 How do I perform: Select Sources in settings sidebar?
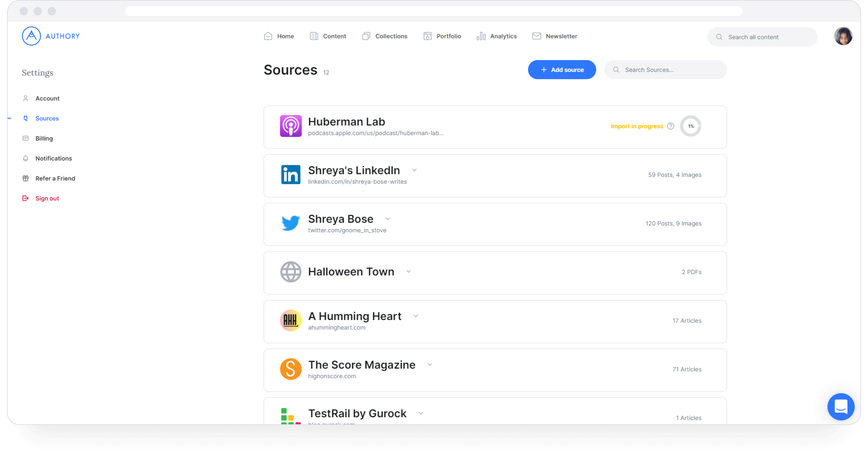(47, 118)
